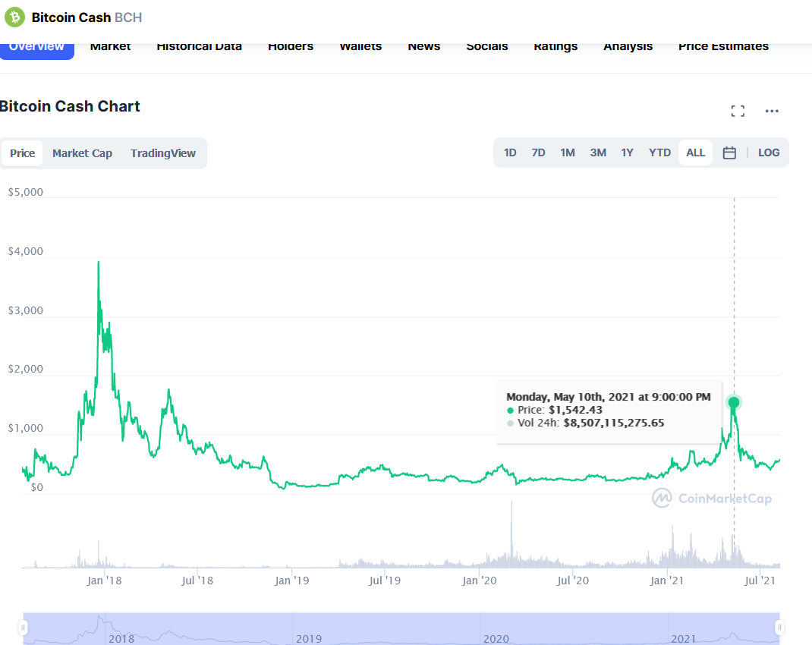The height and width of the screenshot is (645, 812).
Task: Click tooltip Vol 24h value
Action: [x=614, y=423]
